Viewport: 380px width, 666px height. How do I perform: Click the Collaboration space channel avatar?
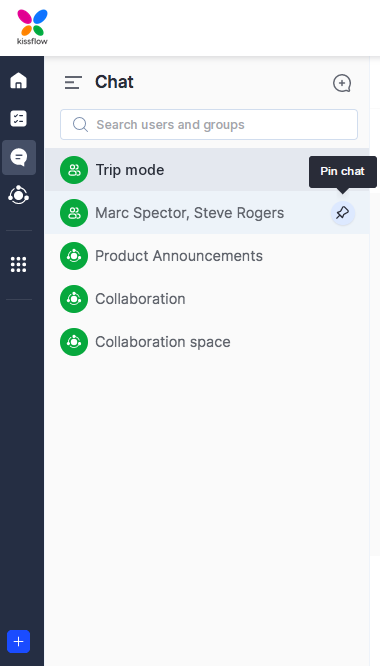pos(74,341)
